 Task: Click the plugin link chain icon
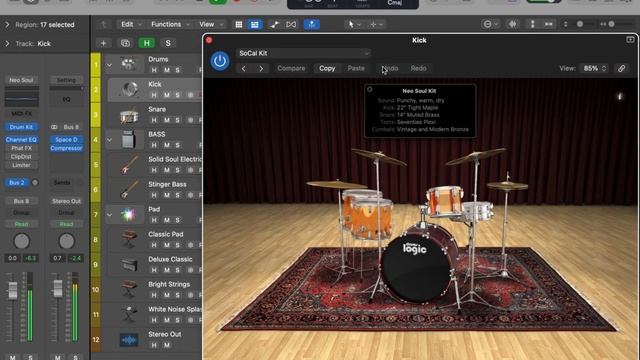pos(621,69)
